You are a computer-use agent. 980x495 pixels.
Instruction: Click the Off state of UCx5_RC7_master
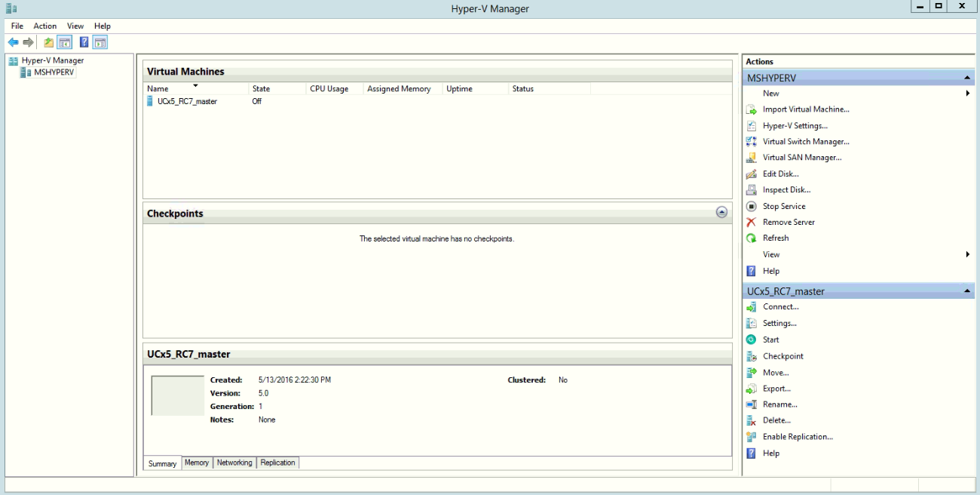tap(257, 101)
